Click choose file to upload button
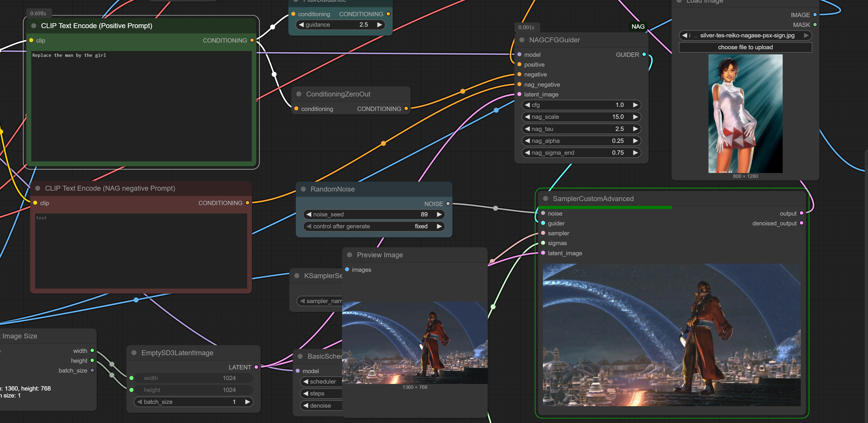The height and width of the screenshot is (423, 868). tap(745, 47)
